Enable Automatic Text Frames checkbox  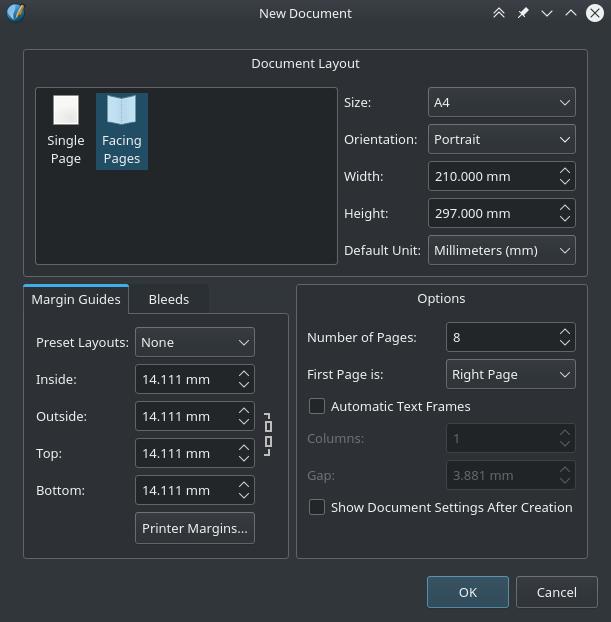pyautogui.click(x=317, y=406)
